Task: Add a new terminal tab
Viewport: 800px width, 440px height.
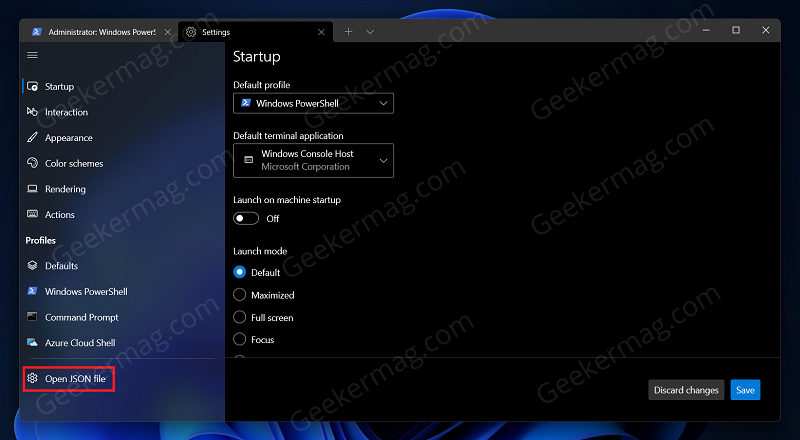Action: pos(348,32)
